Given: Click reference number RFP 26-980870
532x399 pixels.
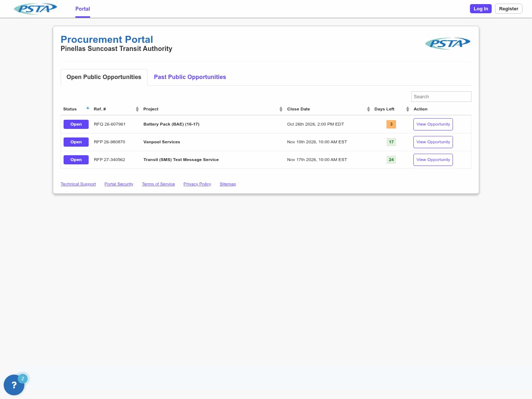Looking at the screenshot, I should click(x=109, y=142).
